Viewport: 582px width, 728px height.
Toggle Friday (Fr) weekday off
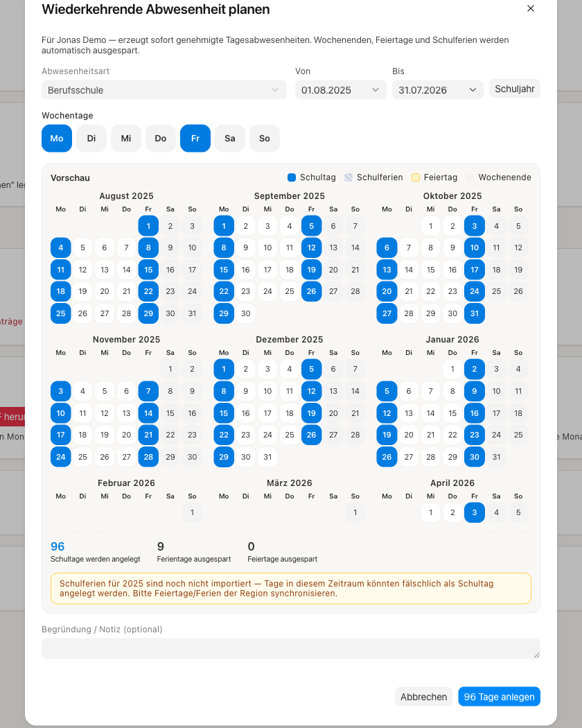pos(195,139)
